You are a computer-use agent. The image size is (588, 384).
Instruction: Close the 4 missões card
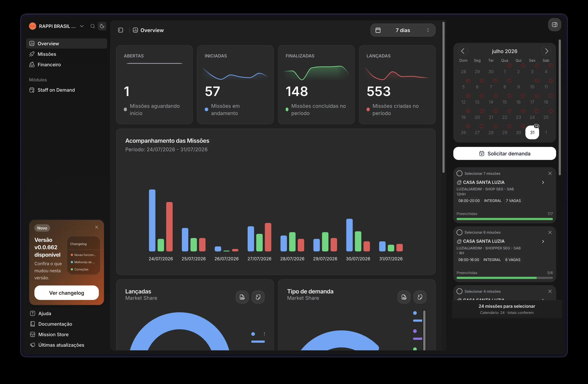550,291
